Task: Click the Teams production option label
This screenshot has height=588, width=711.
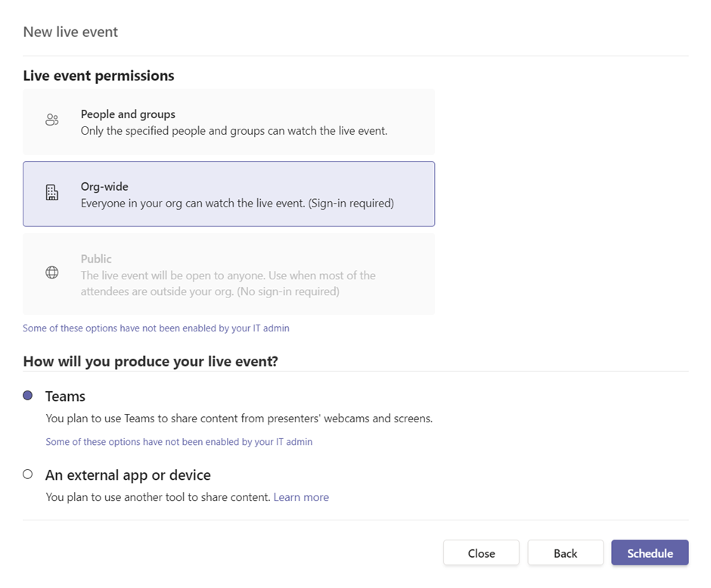Action: click(x=65, y=396)
